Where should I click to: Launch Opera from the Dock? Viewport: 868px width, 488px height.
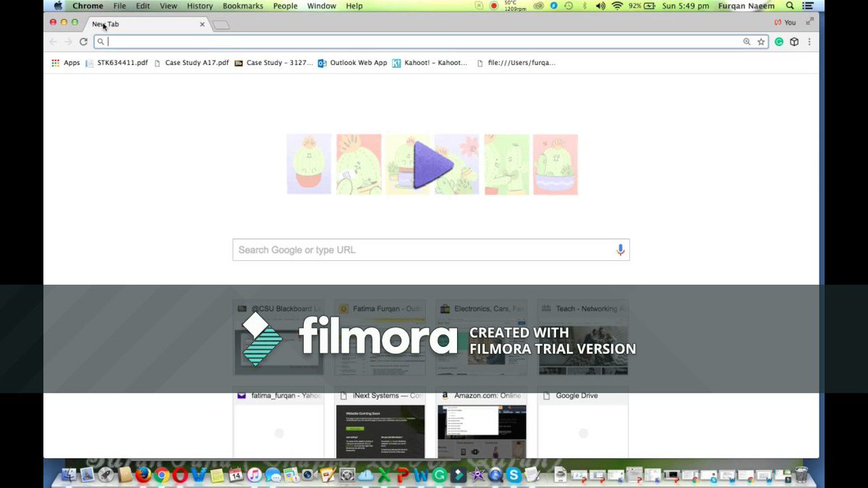180,475
